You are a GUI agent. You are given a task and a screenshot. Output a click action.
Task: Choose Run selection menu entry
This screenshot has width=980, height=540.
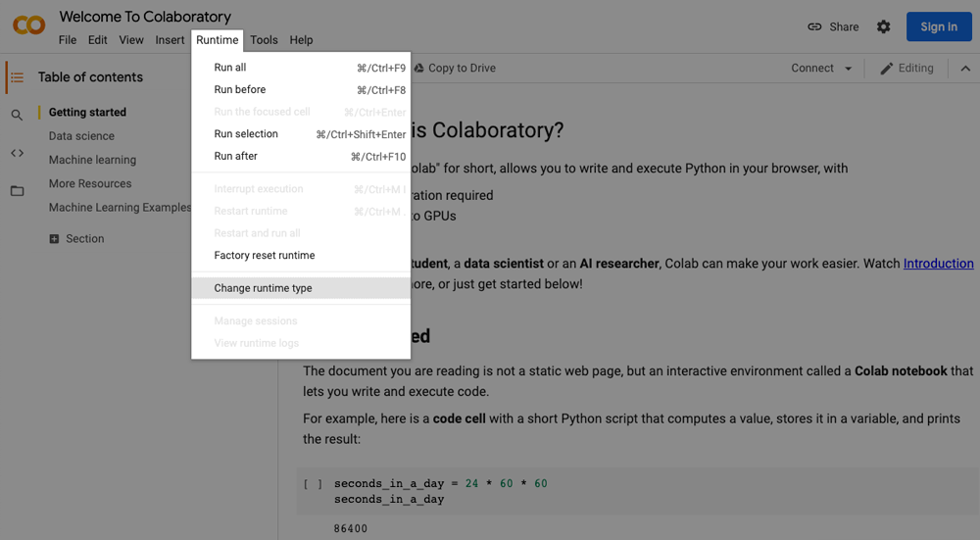tap(301, 134)
